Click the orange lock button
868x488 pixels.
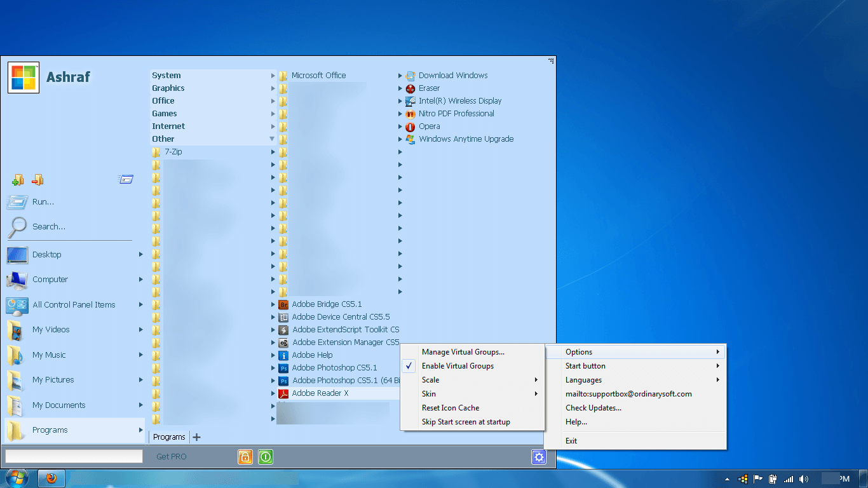coord(245,456)
